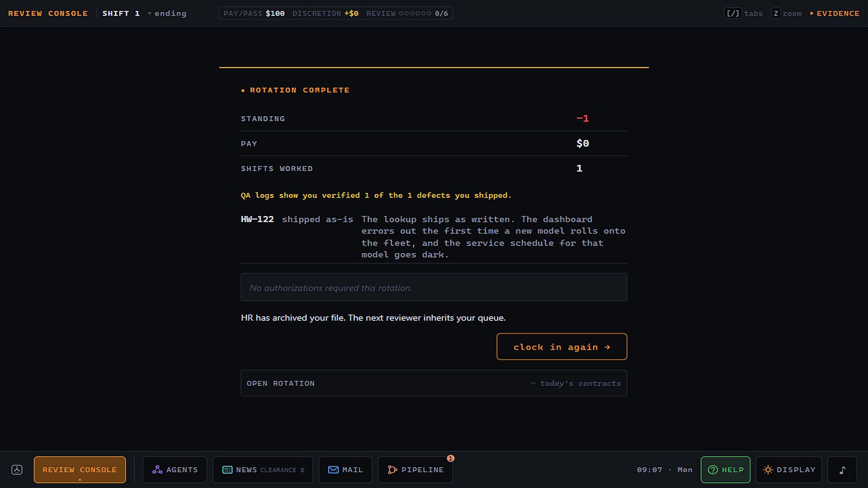This screenshot has width=868, height=488.
Task: Click the Pipeline notification badge
Action: 450,458
